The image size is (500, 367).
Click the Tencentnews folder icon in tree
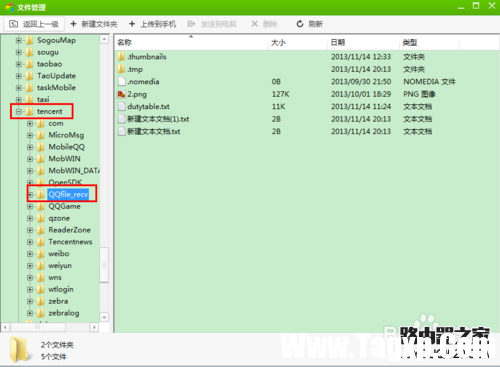(41, 242)
